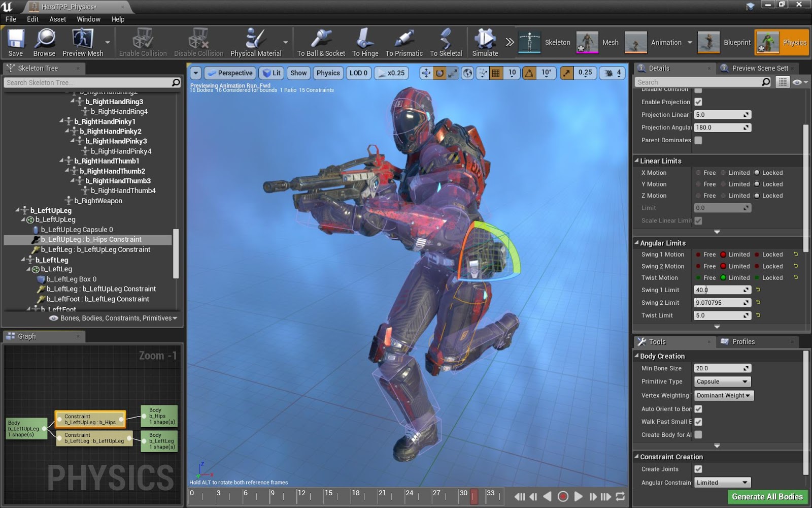This screenshot has width=812, height=508.
Task: Toggle Auto Orient to Bone checkbox
Action: 698,409
